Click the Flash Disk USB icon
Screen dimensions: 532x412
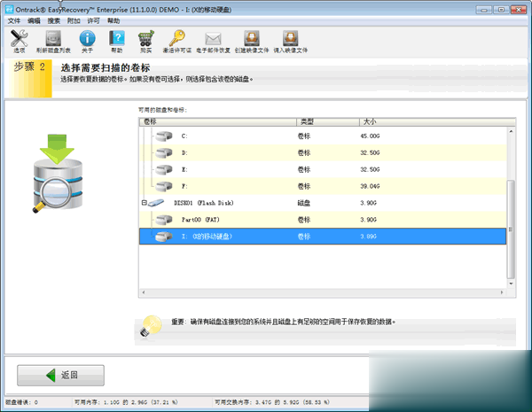click(156, 203)
